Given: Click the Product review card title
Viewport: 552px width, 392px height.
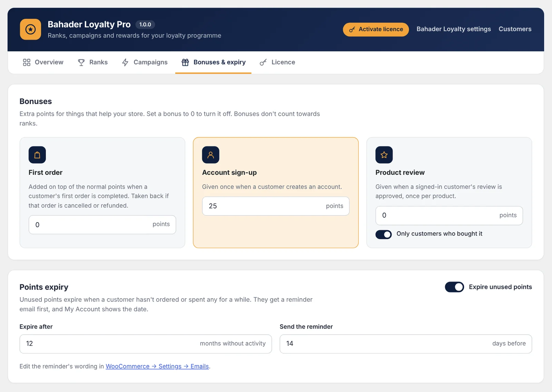Looking at the screenshot, I should tap(400, 172).
